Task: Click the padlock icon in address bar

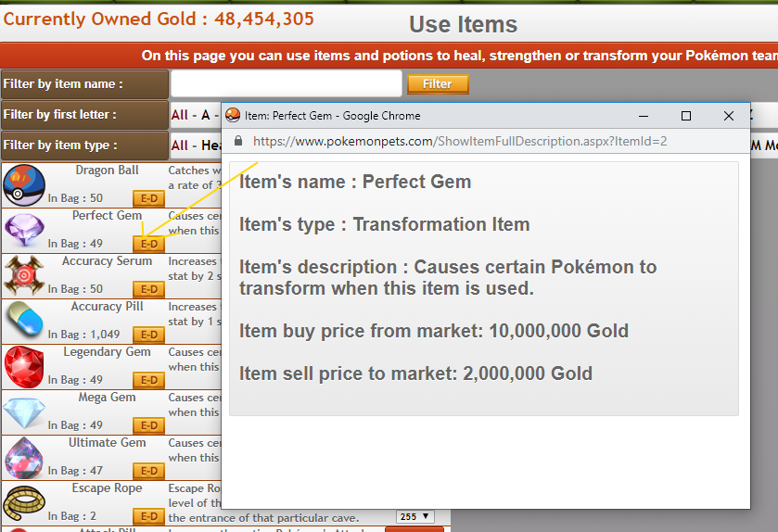Action: [238, 142]
